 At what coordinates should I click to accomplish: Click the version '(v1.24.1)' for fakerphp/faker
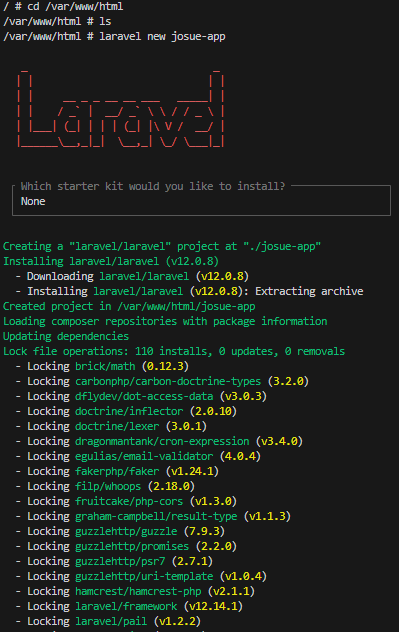192,471
